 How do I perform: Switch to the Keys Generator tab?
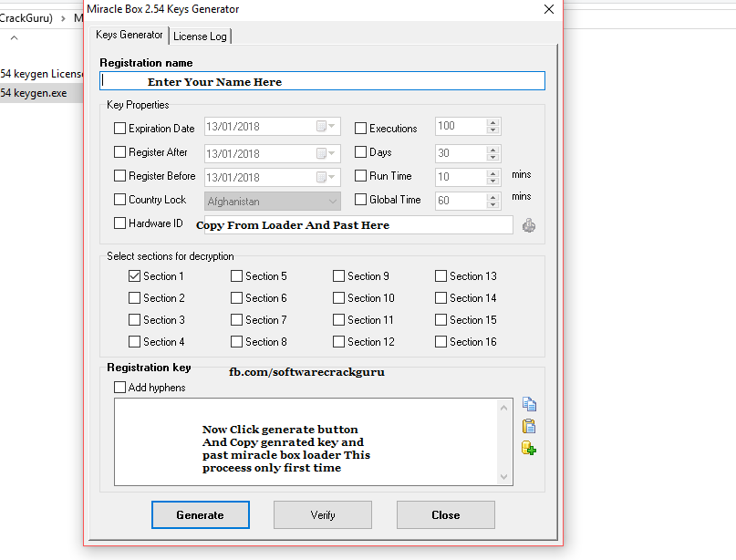point(130,35)
